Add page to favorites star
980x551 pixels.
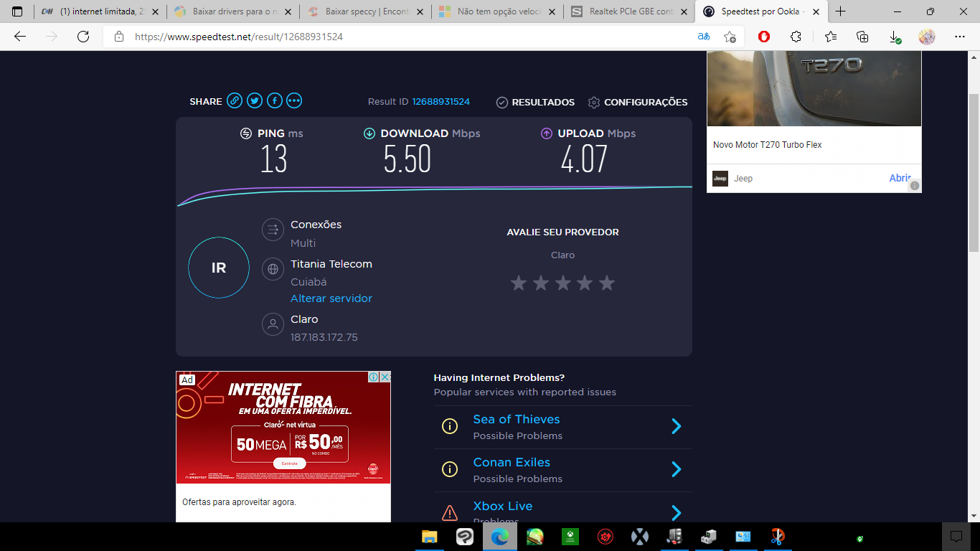pyautogui.click(x=730, y=37)
